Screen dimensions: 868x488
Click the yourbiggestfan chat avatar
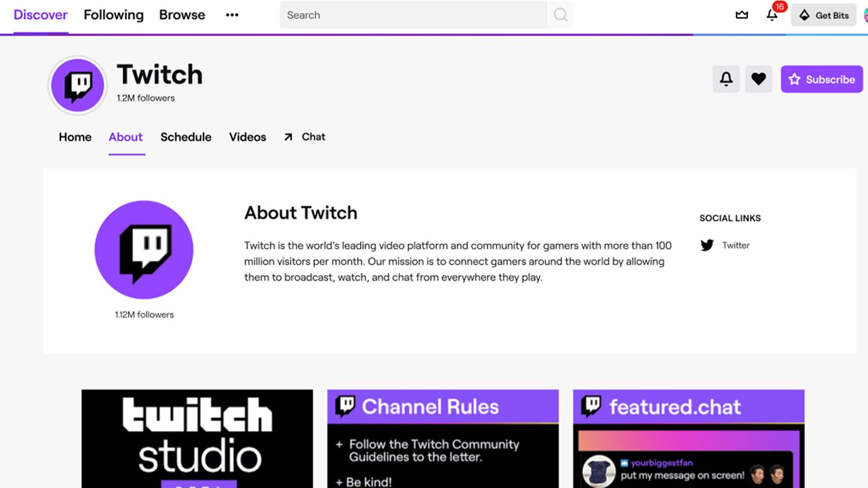599,472
